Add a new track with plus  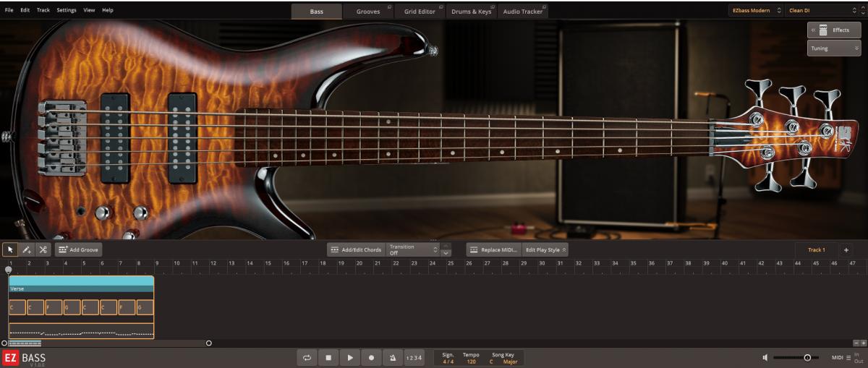coord(846,249)
